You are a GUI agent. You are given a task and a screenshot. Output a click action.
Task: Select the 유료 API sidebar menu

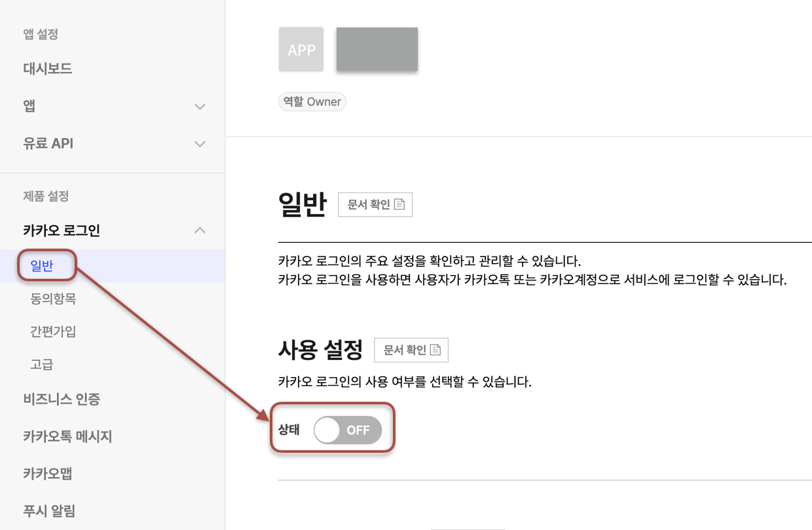tap(48, 143)
